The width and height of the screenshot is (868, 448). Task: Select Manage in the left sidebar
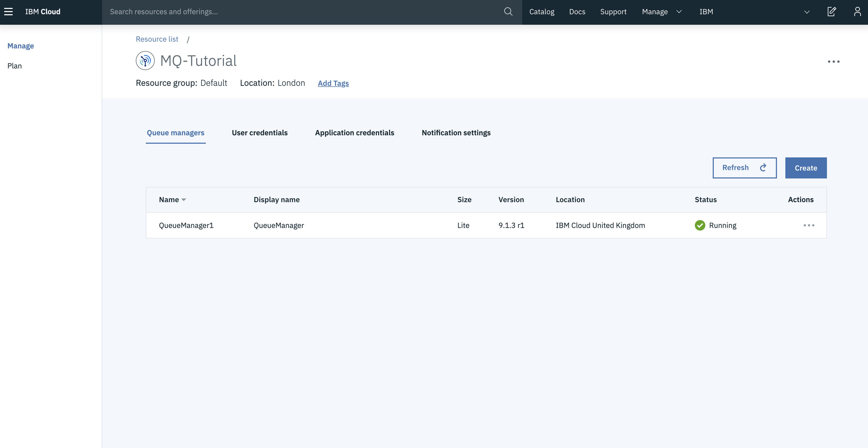(x=21, y=46)
